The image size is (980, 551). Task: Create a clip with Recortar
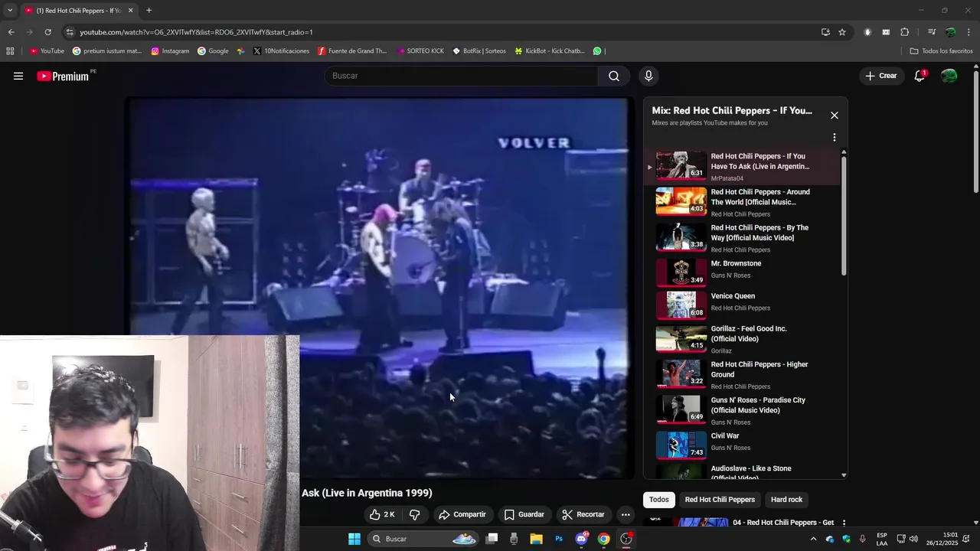pyautogui.click(x=583, y=514)
